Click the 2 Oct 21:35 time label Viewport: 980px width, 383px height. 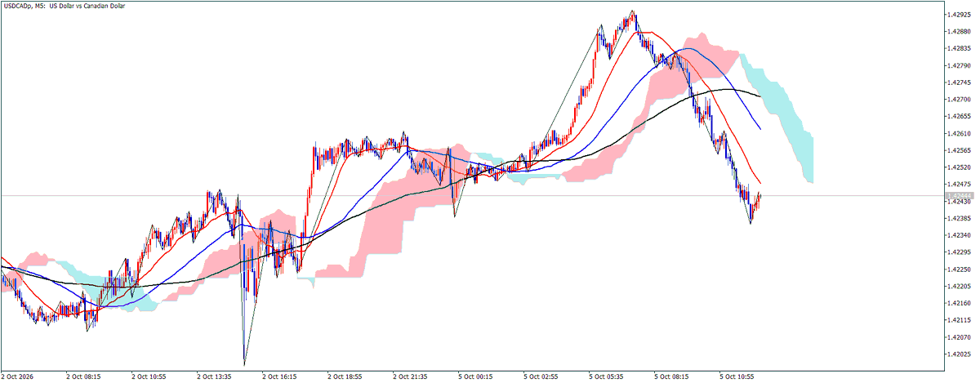pos(411,378)
